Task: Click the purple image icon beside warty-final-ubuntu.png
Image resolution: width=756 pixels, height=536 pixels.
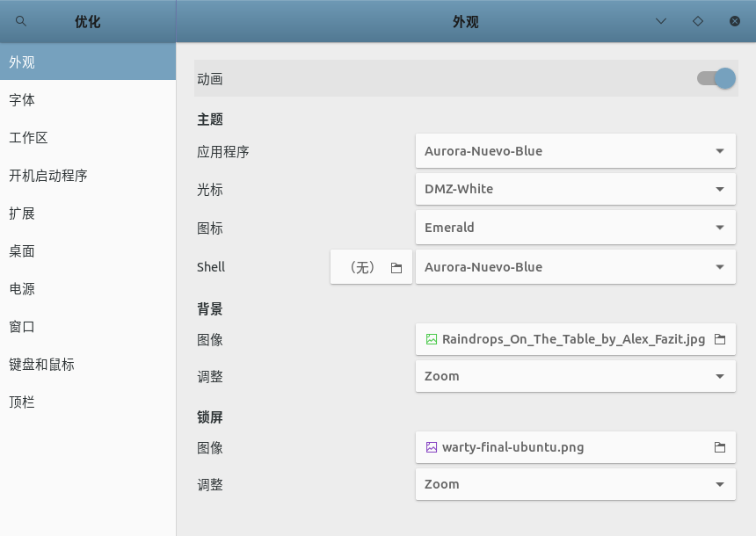Action: (x=432, y=447)
